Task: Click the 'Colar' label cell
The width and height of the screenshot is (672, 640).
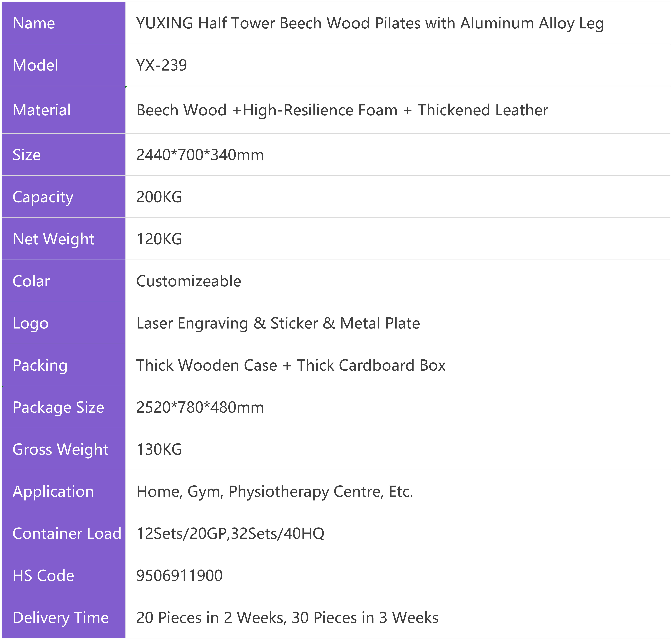Action: point(64,281)
